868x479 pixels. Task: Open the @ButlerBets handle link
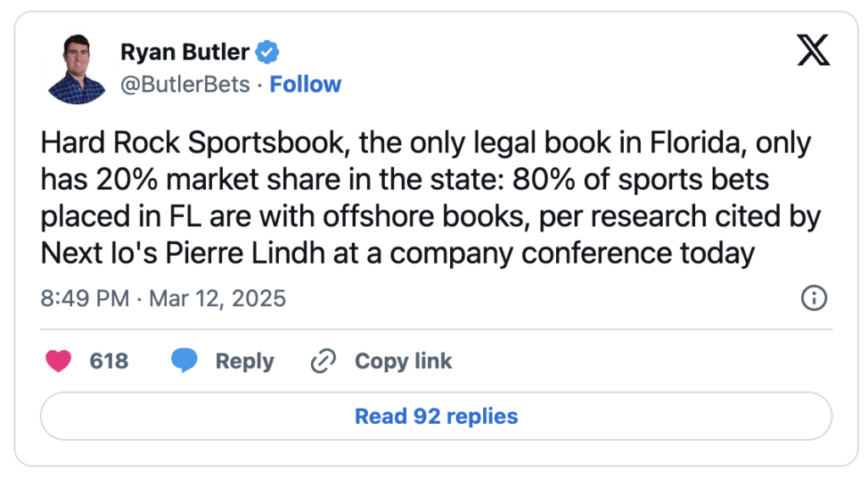(x=186, y=85)
